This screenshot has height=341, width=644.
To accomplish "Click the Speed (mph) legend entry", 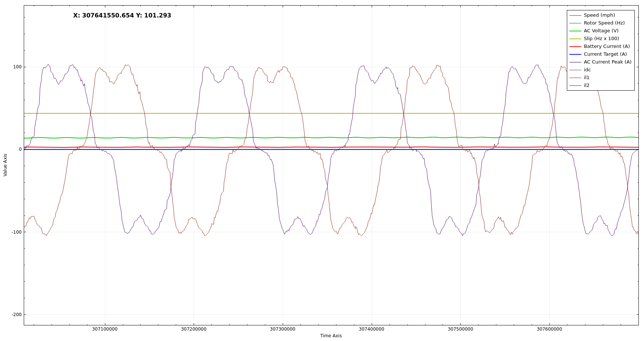I will tap(599, 15).
